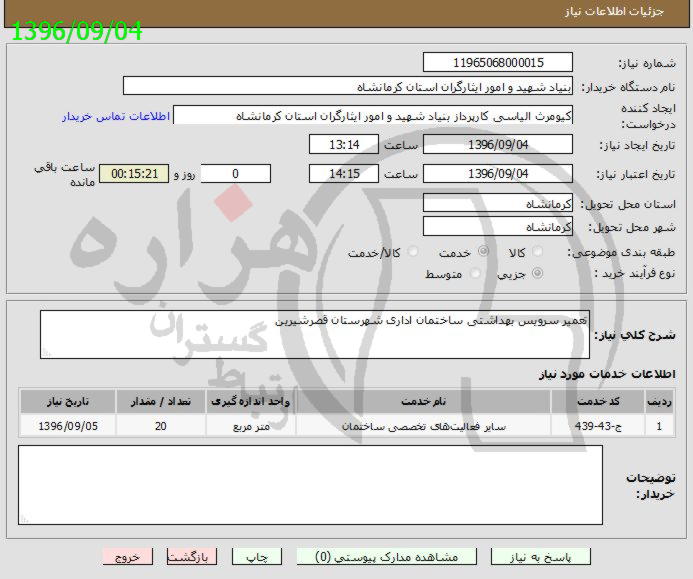This screenshot has height=579, width=693.
Task: Click need number field 1196506800015
Action: [x=498, y=62]
